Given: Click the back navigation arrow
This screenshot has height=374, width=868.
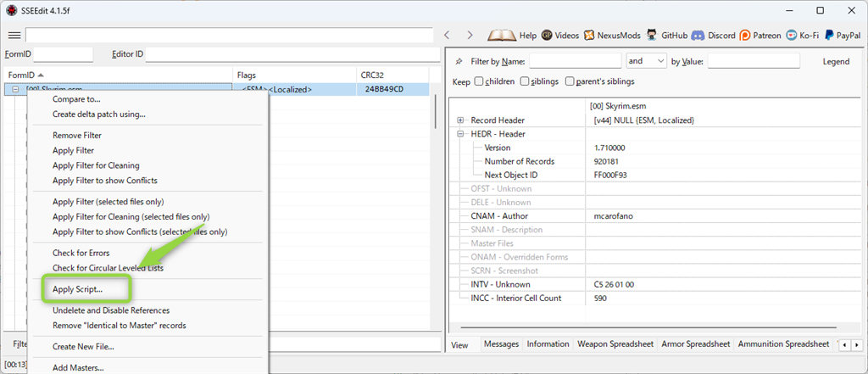Looking at the screenshot, I should pos(448,35).
